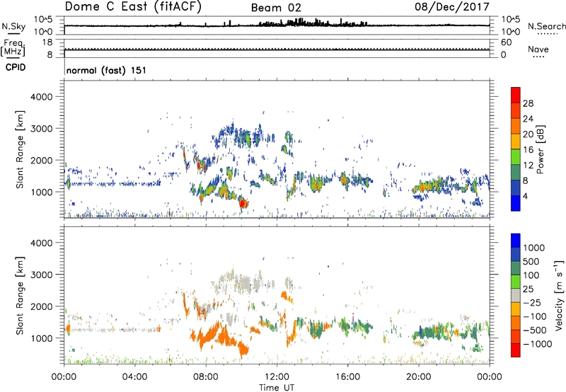
Task: Click the "10^5" tick beside N.Sky
Action: (43, 20)
